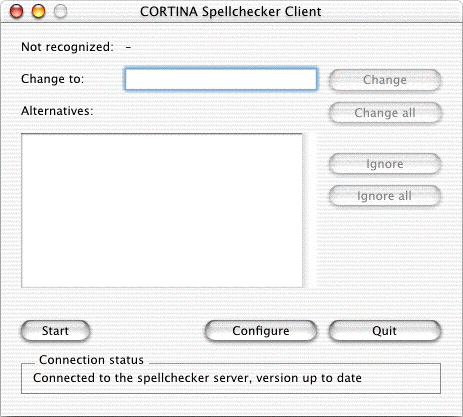
Task: Click the dimmed Change all button
Action: pos(385,113)
